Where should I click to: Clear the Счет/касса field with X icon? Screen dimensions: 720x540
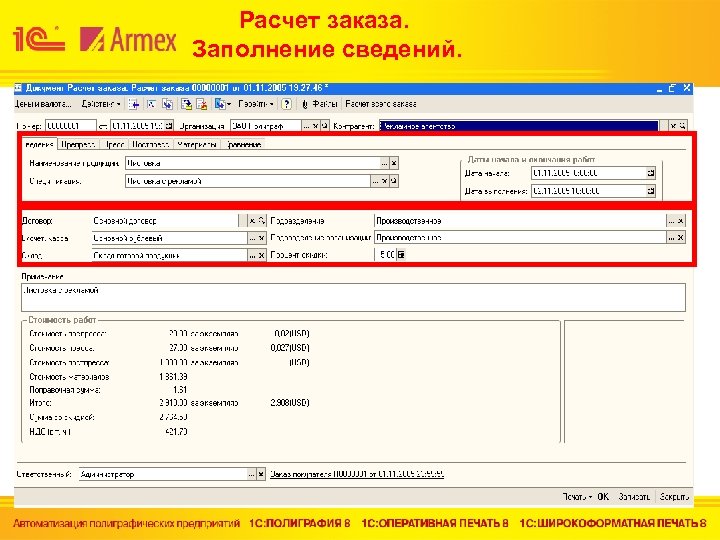tap(261, 238)
